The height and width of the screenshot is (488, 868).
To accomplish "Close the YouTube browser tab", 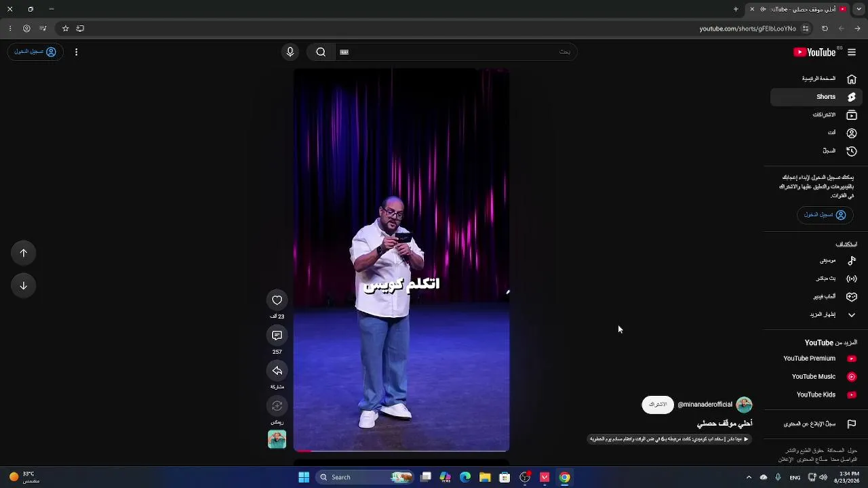I will [x=752, y=9].
